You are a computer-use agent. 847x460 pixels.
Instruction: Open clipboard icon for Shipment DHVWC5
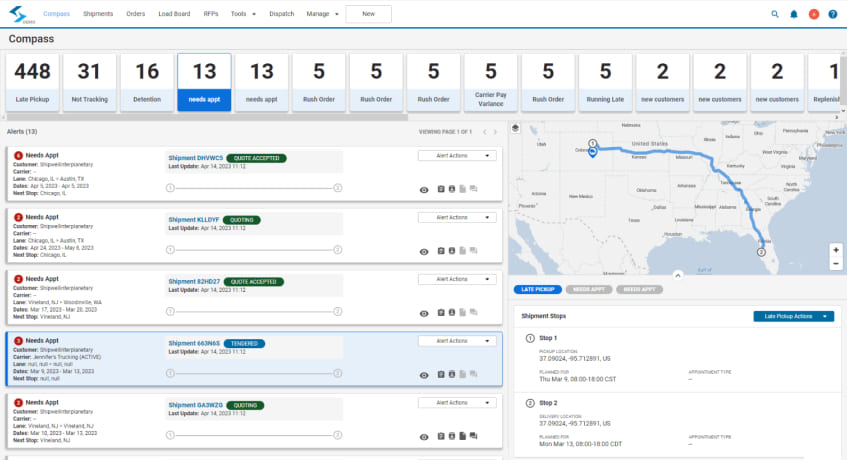pos(441,189)
